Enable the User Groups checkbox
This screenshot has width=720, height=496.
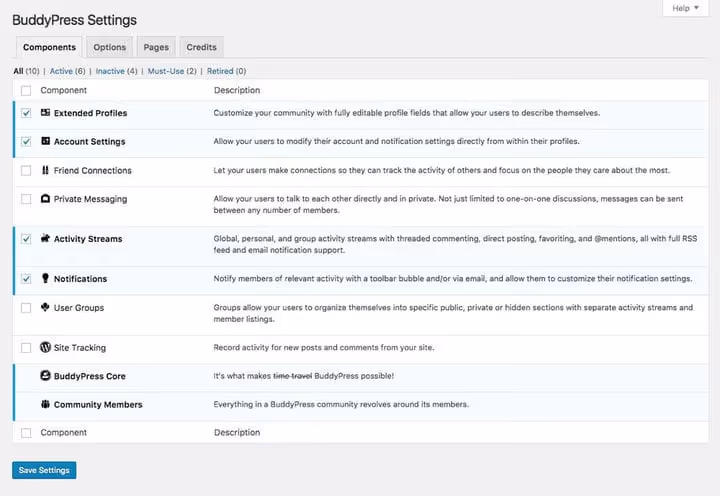(26, 308)
